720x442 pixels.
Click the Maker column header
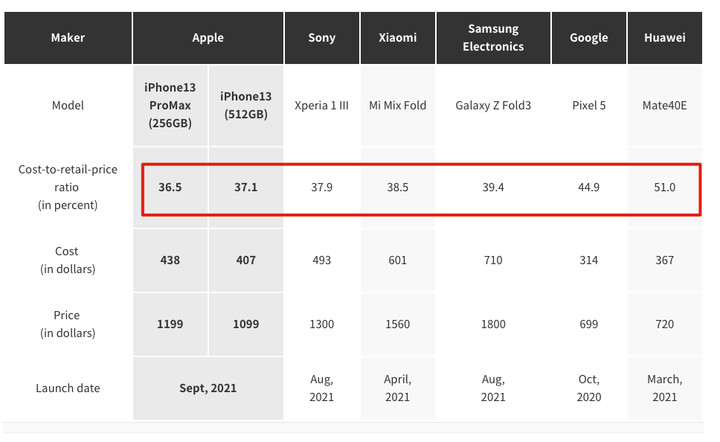click(x=68, y=38)
